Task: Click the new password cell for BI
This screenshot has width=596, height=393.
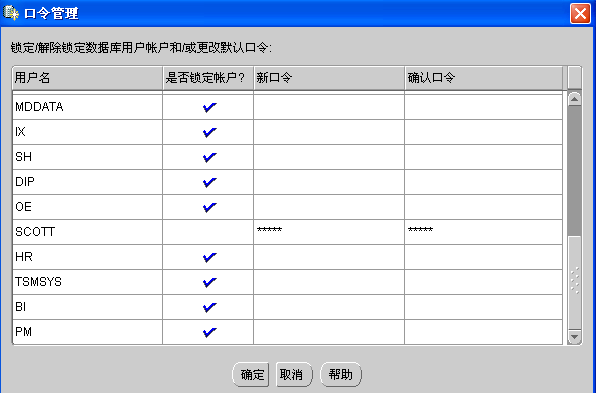Action: (329, 307)
